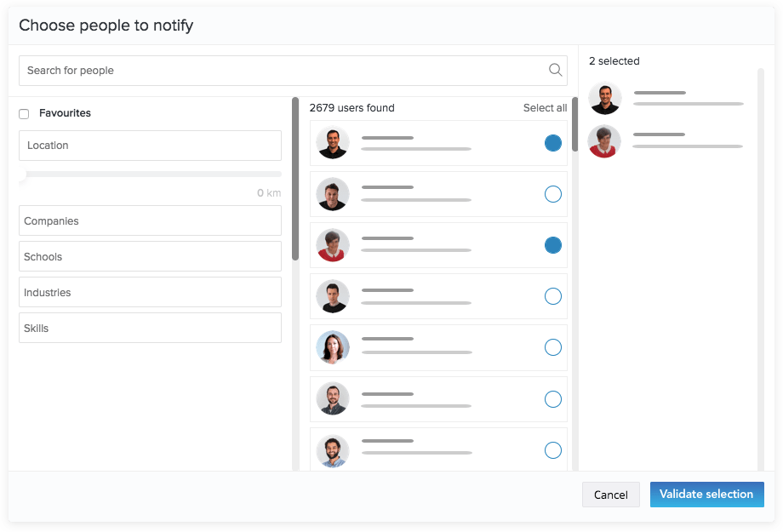Click the search magnifier icon
The width and height of the screenshot is (783, 532).
(x=555, y=70)
